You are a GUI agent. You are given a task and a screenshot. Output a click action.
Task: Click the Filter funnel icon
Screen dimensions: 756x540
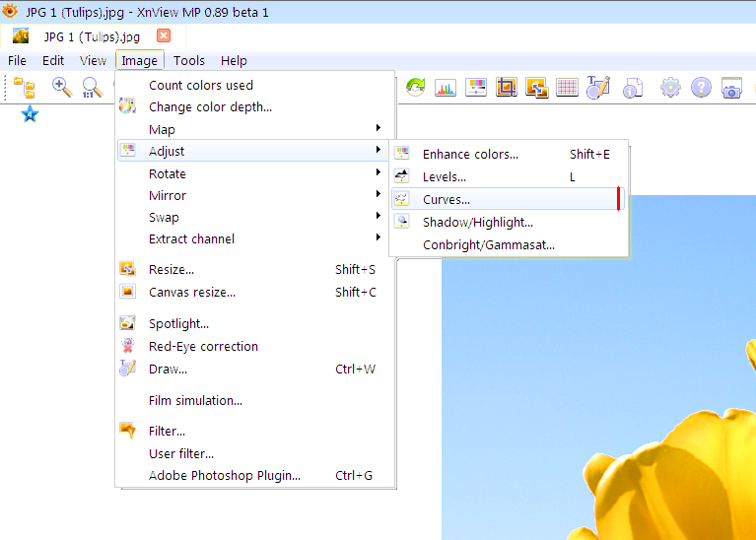point(128,430)
